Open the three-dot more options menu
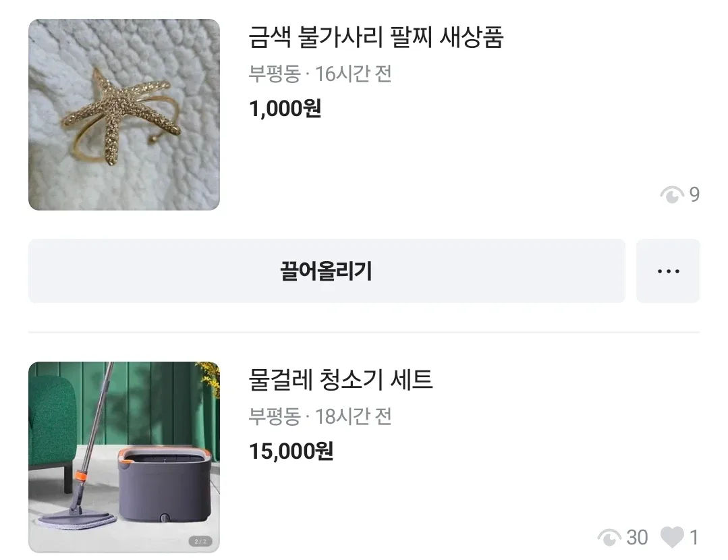The height and width of the screenshot is (560, 728). pos(667,271)
